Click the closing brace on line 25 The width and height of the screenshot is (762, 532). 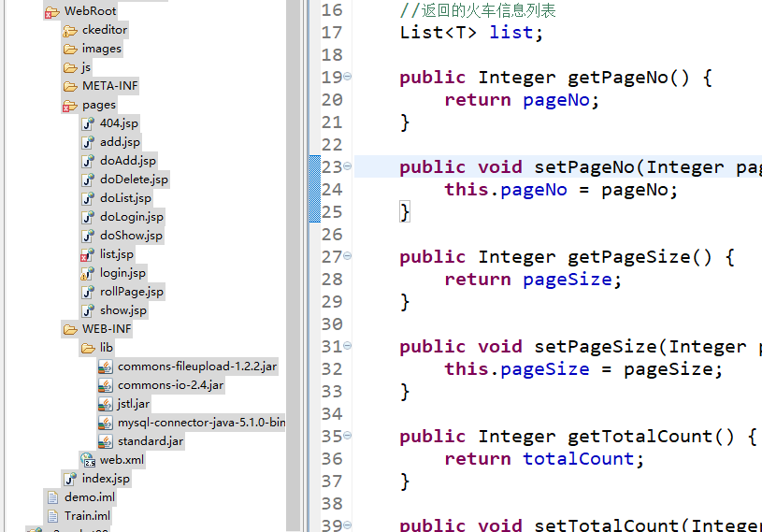(405, 212)
